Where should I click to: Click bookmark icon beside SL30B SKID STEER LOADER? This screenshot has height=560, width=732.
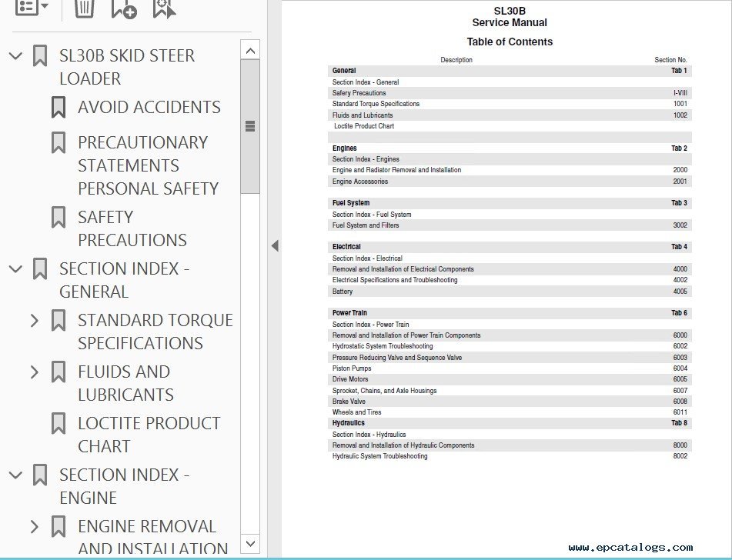[40, 55]
